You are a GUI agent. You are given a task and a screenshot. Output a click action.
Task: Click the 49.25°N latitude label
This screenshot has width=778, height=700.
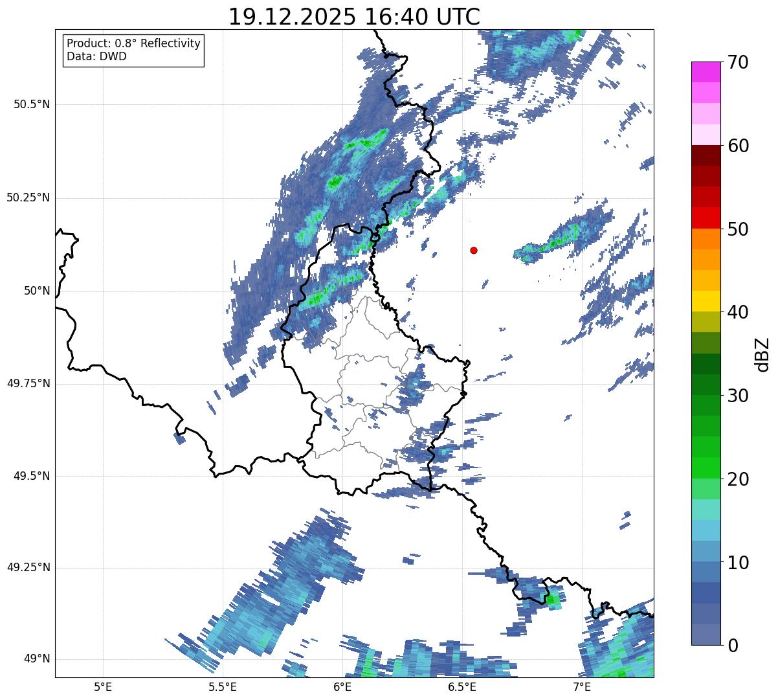(28, 567)
